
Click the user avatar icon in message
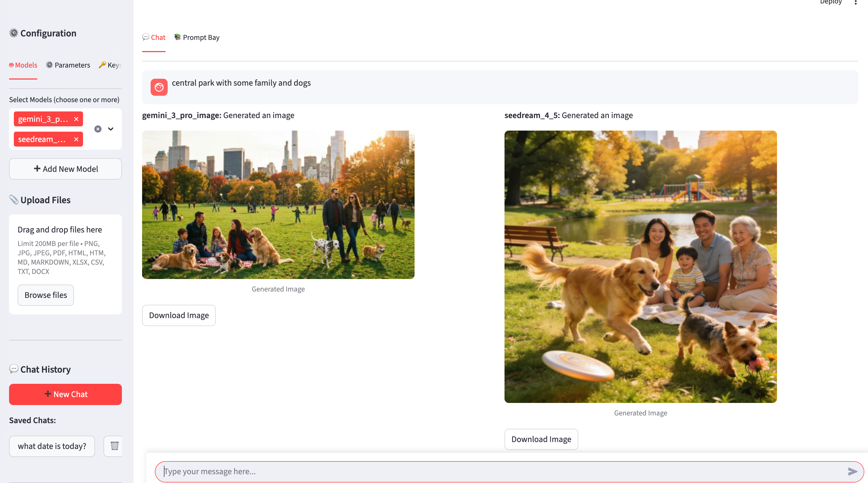point(159,87)
